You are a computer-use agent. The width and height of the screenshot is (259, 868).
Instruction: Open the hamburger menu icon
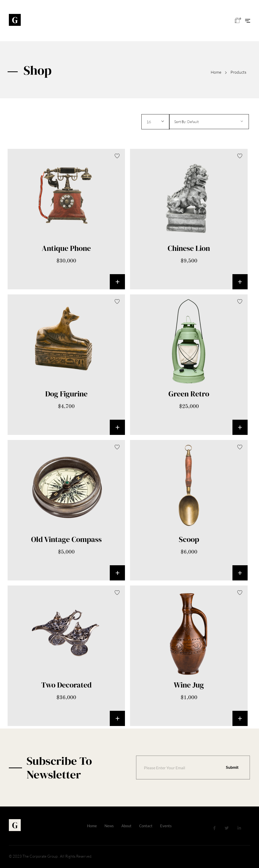248,21
